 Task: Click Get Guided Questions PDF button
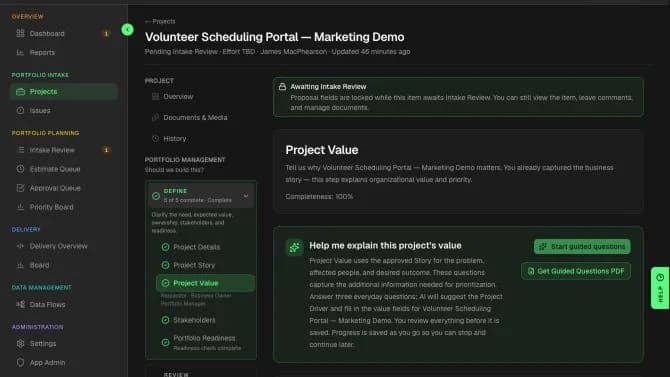point(576,271)
